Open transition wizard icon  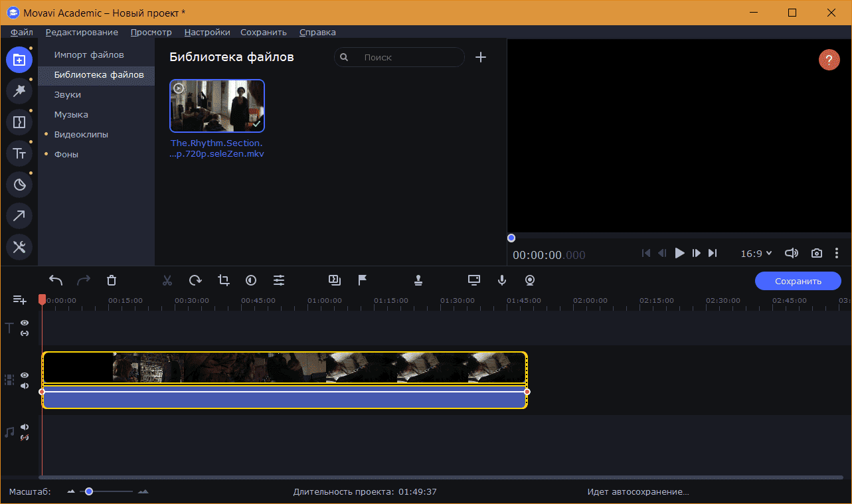[335, 280]
